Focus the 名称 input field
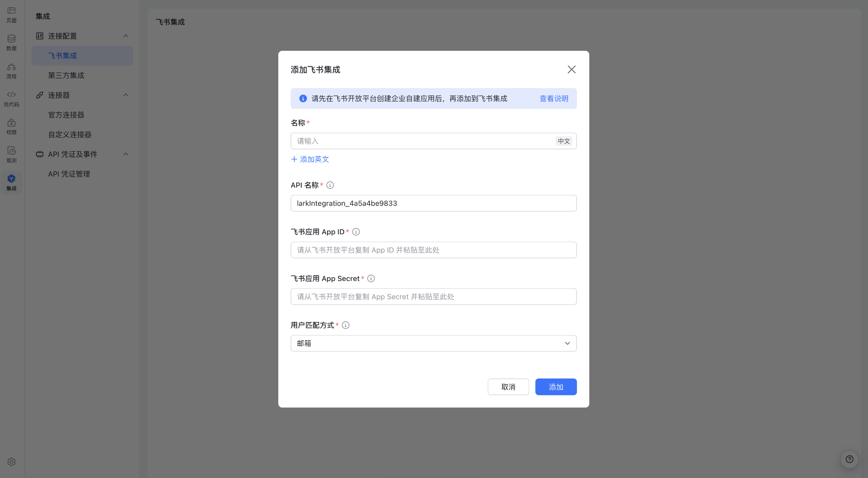Screen dimensions: 868x478 [433, 141]
